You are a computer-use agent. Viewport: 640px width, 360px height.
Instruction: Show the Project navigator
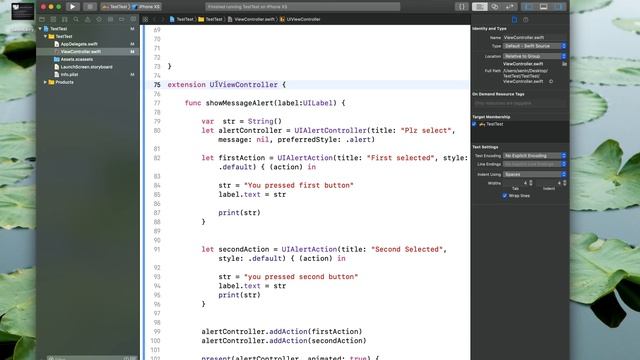42,19
